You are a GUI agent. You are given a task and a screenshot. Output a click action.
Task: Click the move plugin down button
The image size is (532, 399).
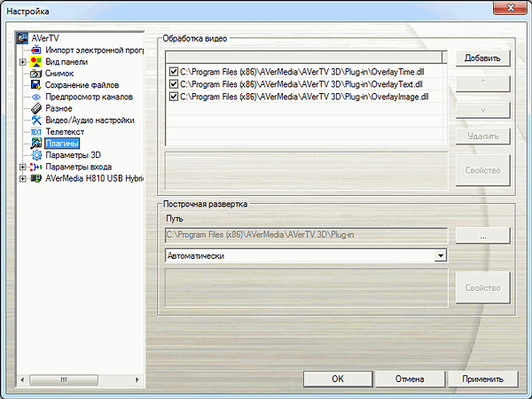point(482,110)
